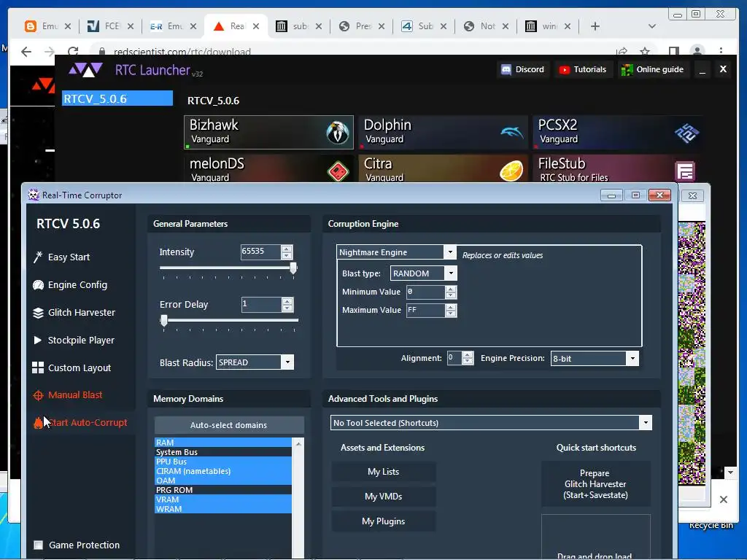Click the Maximum Value spinner arrows

coord(451,311)
